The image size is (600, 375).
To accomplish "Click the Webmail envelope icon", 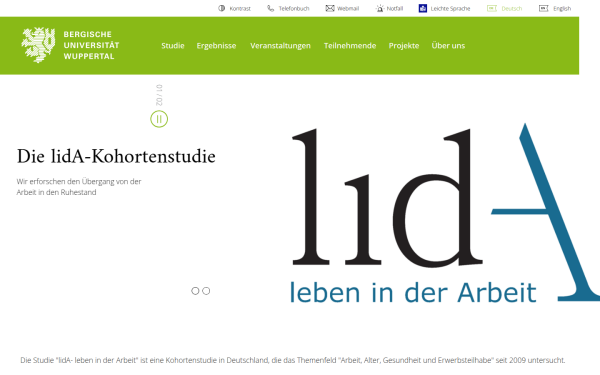I will pyautogui.click(x=330, y=8).
